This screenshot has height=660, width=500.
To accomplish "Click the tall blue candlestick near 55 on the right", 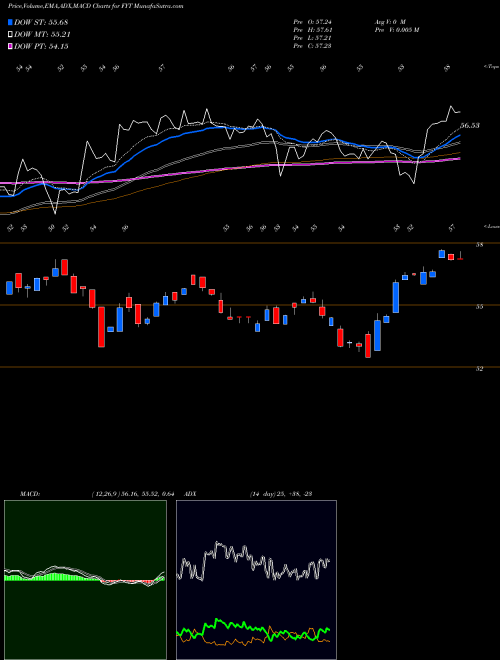I will coord(396,297).
